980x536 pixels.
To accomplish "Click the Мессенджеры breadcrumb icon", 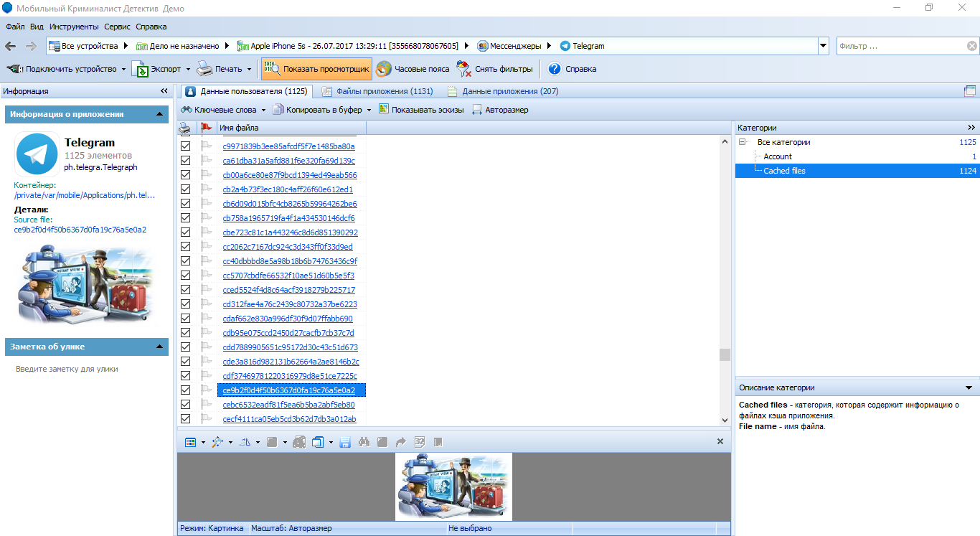I will (483, 46).
